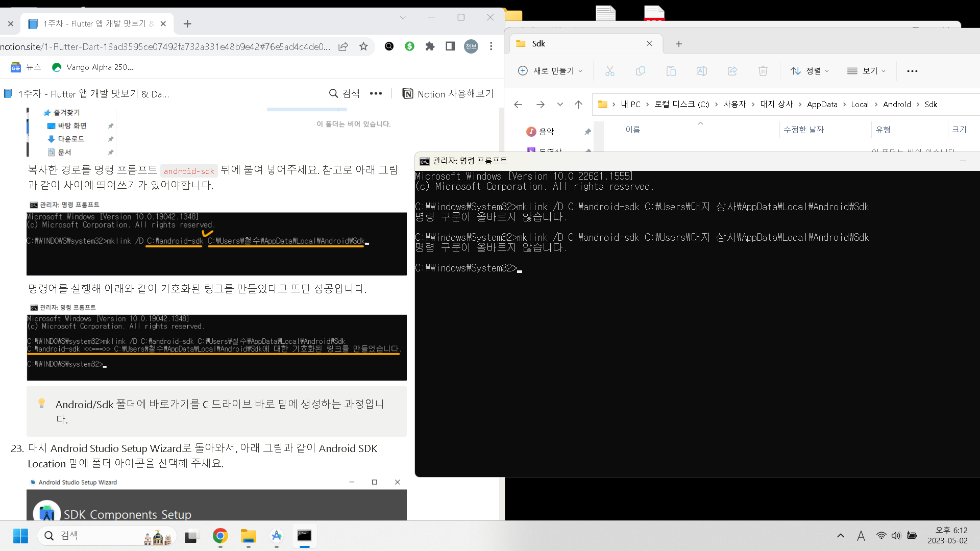Open recent locations dropdown in Explorer
Image resolution: width=980 pixels, height=551 pixels.
point(560,105)
